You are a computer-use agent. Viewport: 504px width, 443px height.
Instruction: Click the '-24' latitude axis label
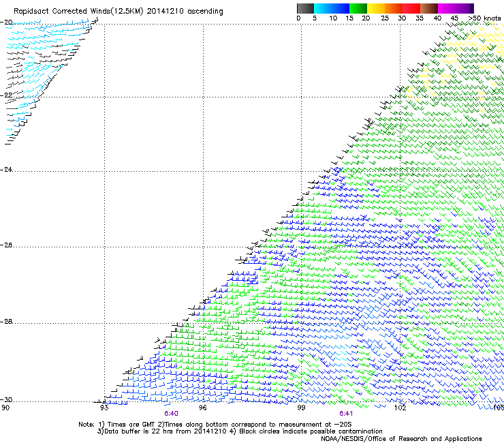pos(6,170)
